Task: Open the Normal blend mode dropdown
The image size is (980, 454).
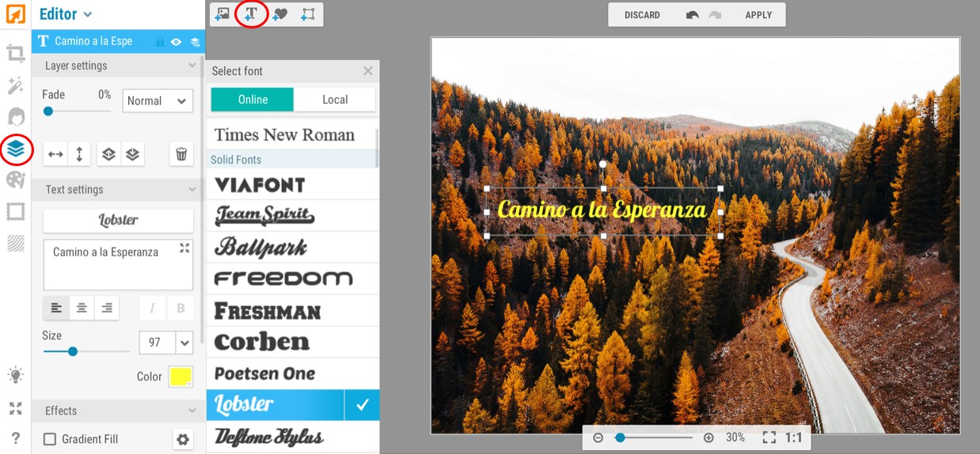Action: coord(158,100)
